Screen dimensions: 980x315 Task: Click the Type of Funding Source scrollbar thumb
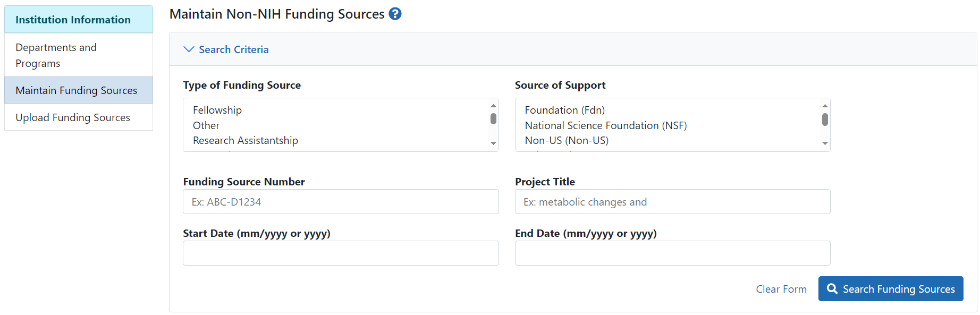[493, 118]
